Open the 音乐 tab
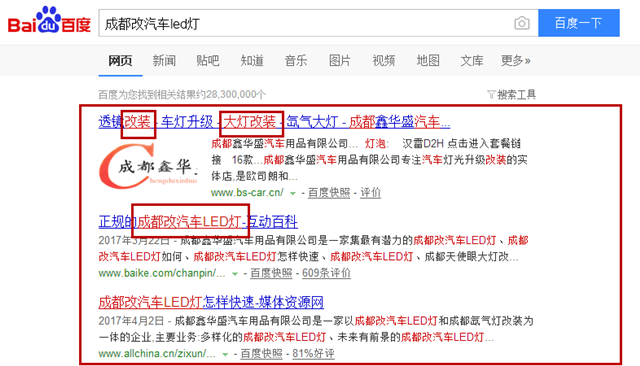640x366 pixels. (x=296, y=61)
